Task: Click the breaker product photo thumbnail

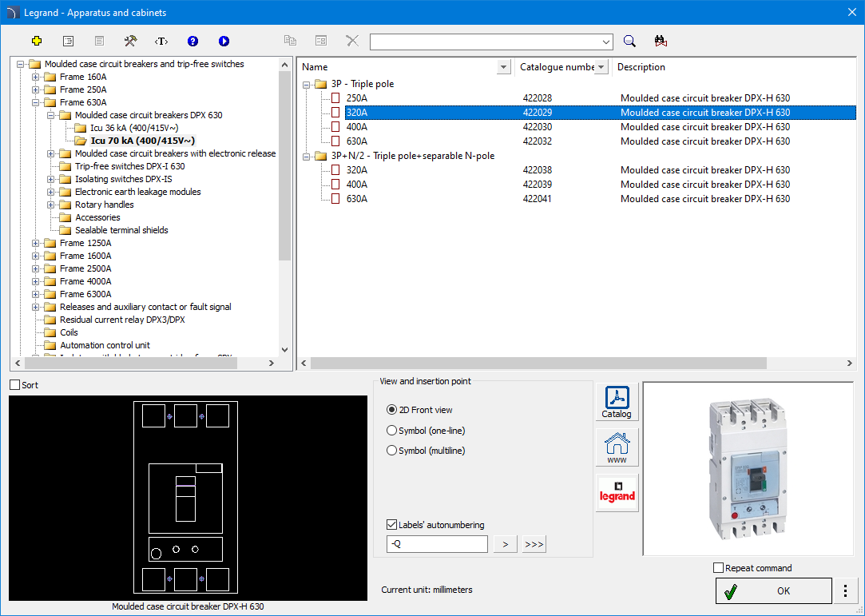Action: click(x=748, y=469)
